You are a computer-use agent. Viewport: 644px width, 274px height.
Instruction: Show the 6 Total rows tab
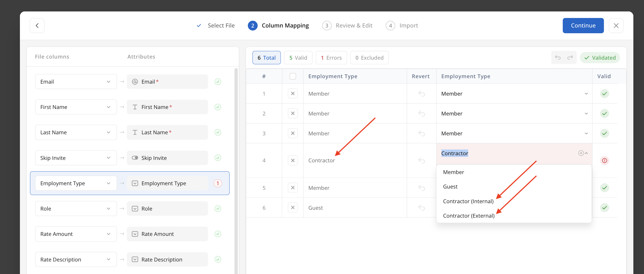coord(266,58)
